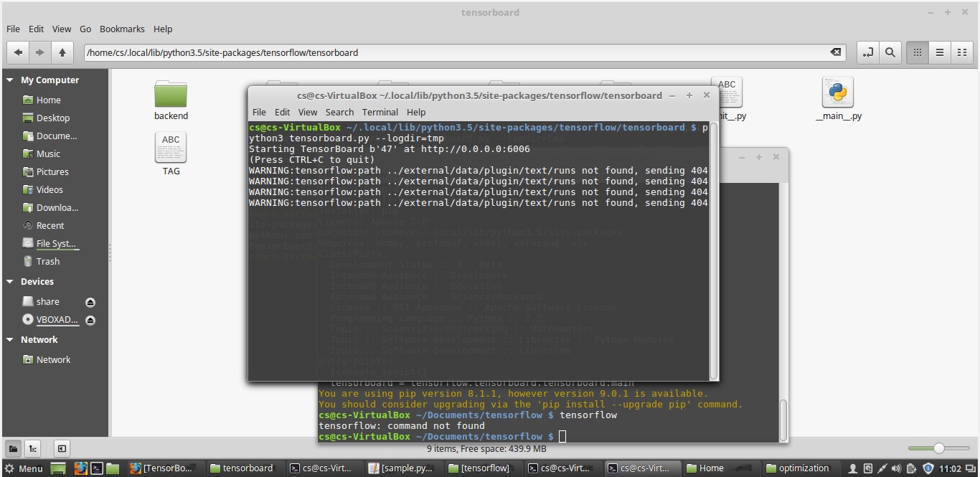This screenshot has width=980, height=477.
Task: Toggle the location entry icon
Action: pyautogui.click(x=867, y=52)
